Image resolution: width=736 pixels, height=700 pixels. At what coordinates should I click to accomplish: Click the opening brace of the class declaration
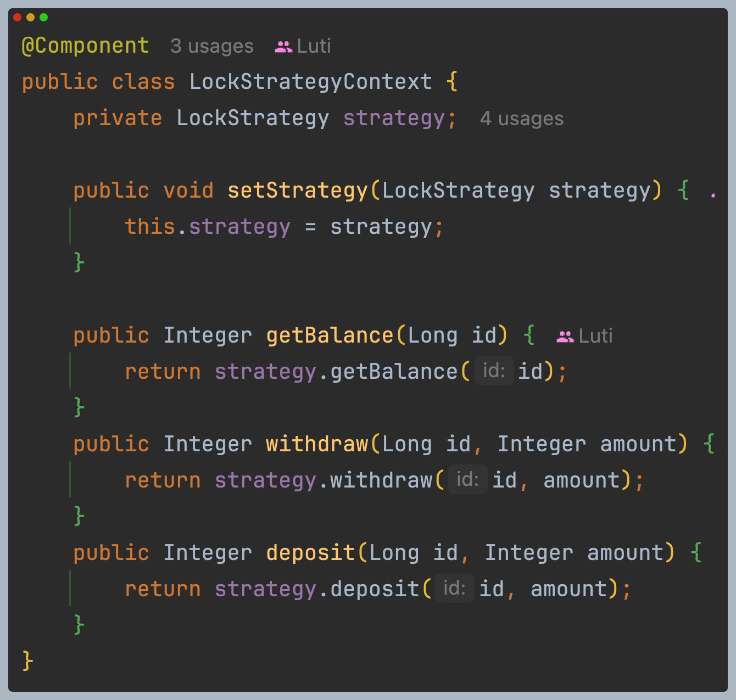452,82
